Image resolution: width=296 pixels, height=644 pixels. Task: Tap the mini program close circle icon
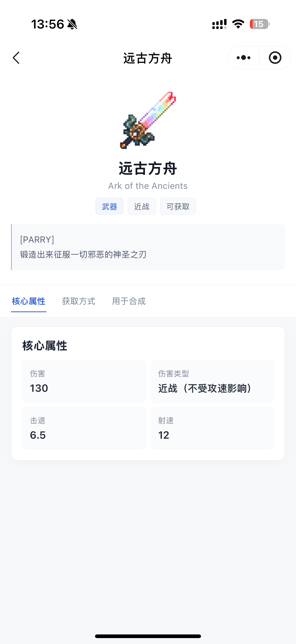pyautogui.click(x=275, y=58)
